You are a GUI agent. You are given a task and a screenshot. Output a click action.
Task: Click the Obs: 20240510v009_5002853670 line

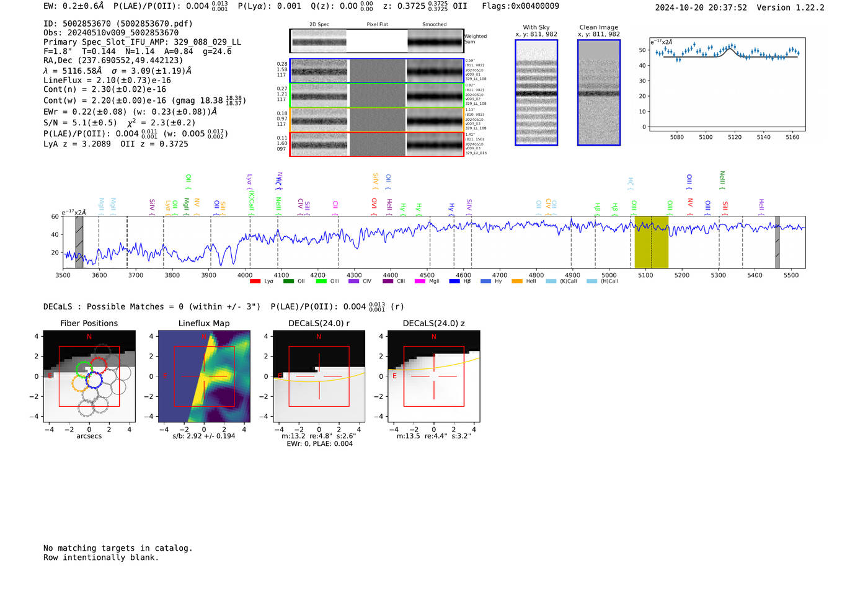(x=111, y=33)
